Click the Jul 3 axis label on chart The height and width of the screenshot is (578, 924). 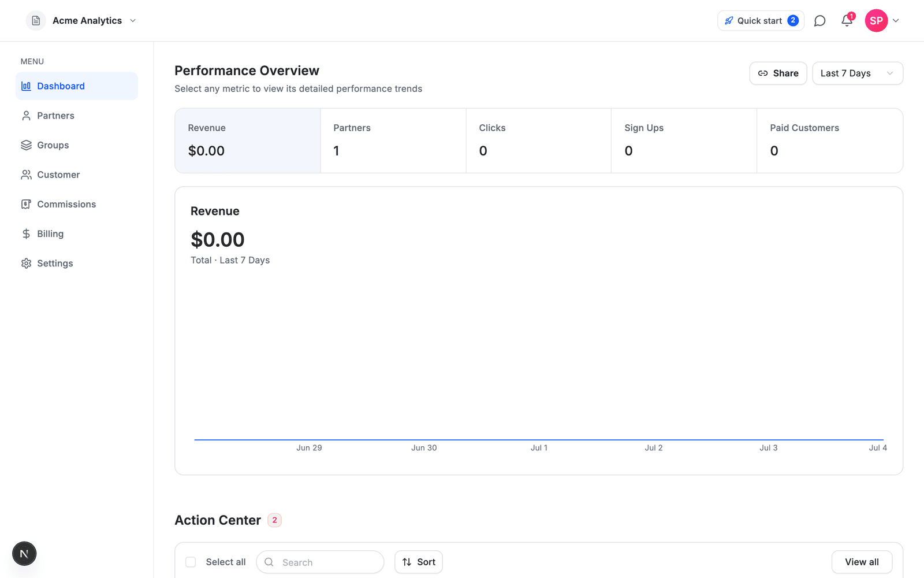[x=768, y=448]
